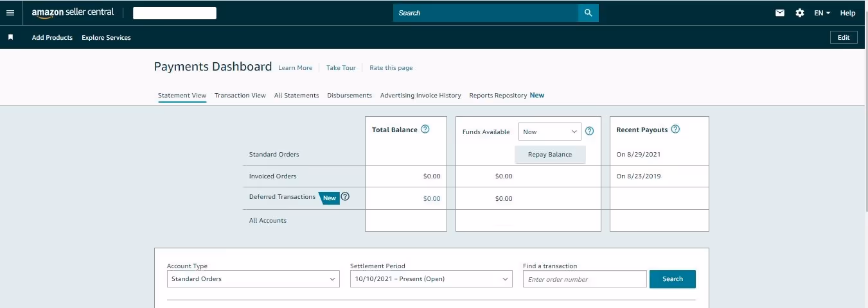Click the Deferred Transactions $0.00 funds available value
The height and width of the screenshot is (308, 868).
coord(504,199)
